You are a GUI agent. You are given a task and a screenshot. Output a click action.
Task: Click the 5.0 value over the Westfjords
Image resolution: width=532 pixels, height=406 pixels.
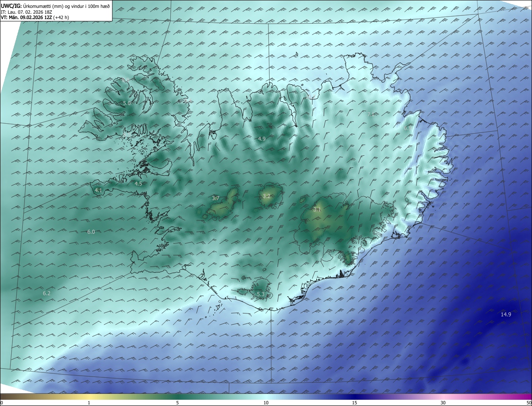click(127, 103)
